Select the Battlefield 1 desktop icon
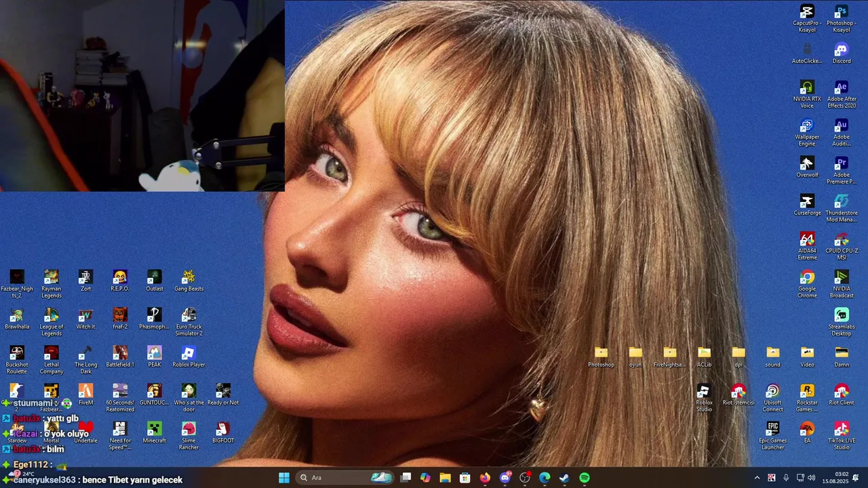This screenshot has width=868, height=488. click(x=120, y=357)
